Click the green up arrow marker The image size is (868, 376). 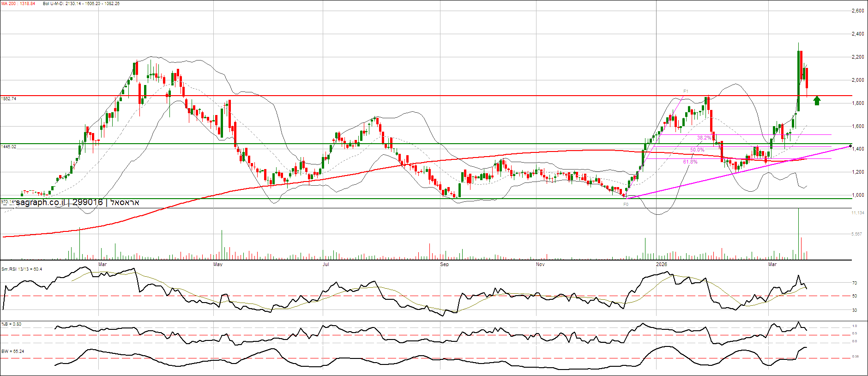click(817, 101)
